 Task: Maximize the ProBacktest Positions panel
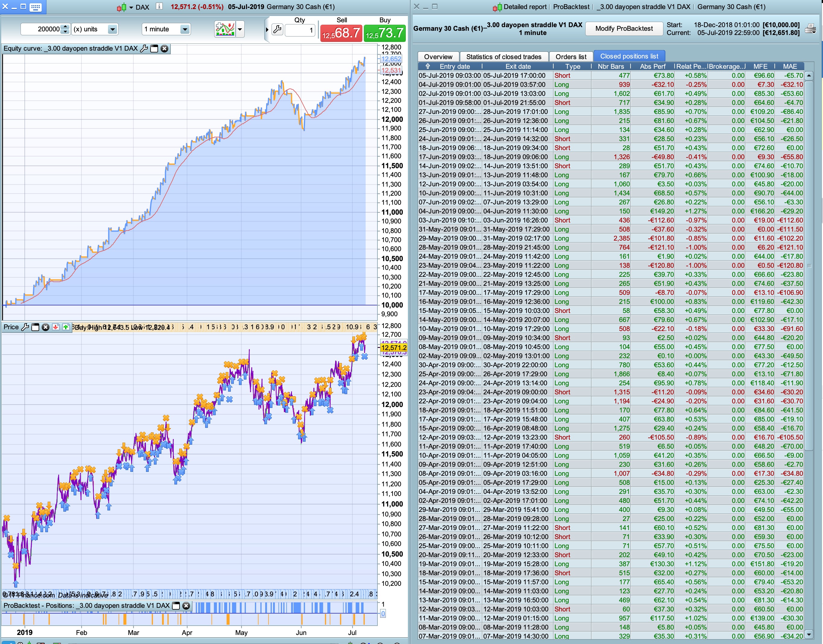coord(176,606)
